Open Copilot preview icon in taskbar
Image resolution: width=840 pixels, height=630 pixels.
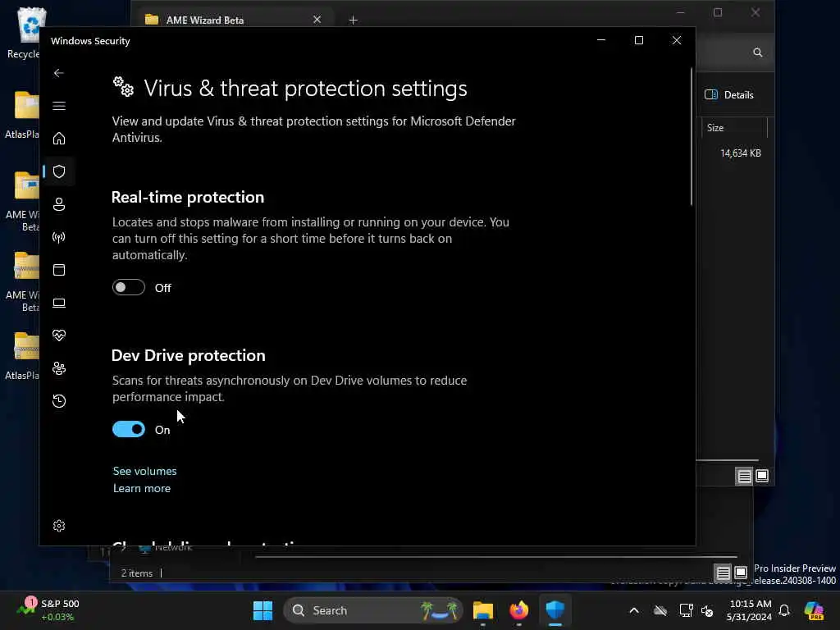815,610
